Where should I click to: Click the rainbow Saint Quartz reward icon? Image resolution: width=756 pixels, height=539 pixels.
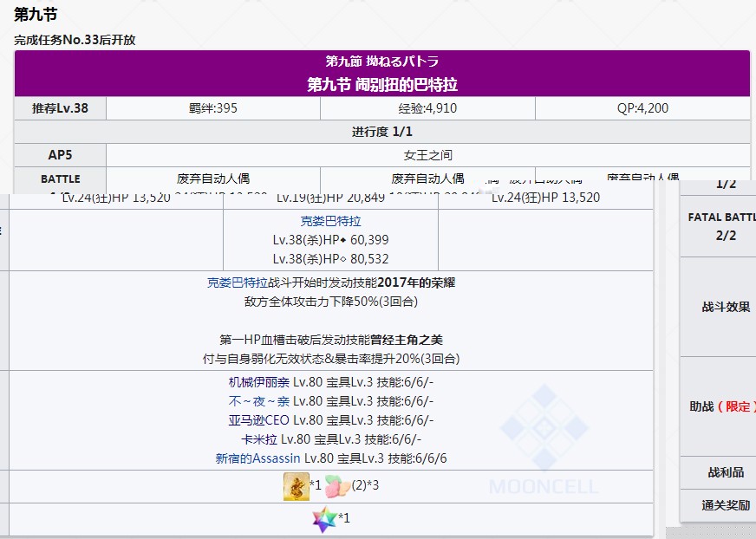click(x=324, y=519)
